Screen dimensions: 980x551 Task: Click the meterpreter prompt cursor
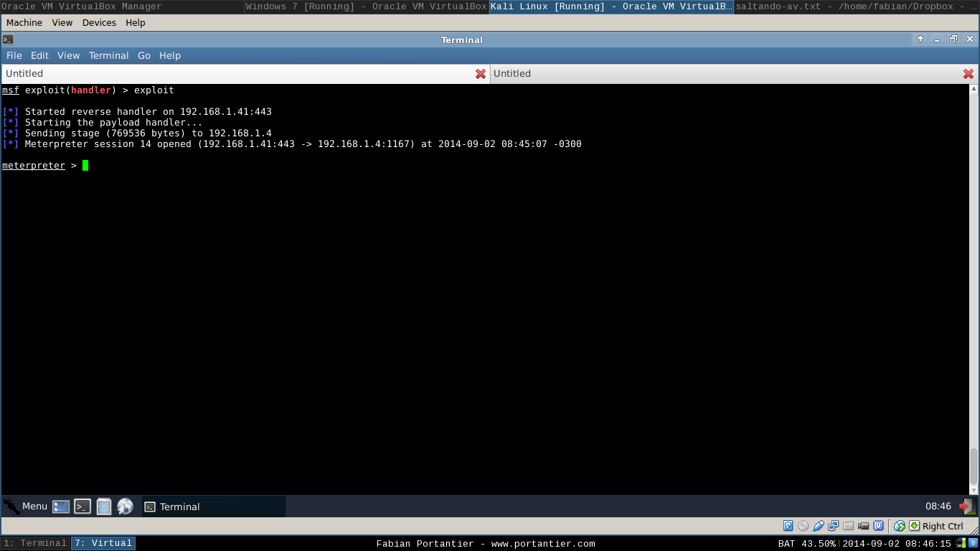(85, 166)
